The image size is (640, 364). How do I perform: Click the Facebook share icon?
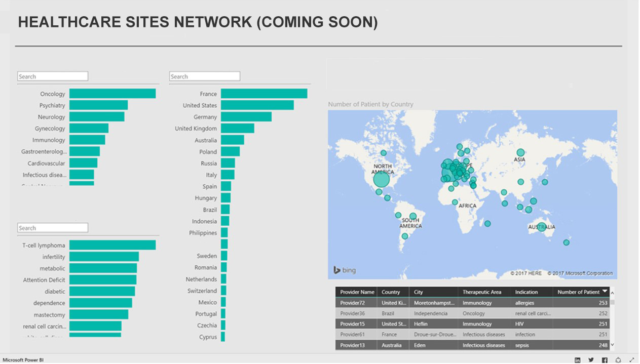(605, 360)
